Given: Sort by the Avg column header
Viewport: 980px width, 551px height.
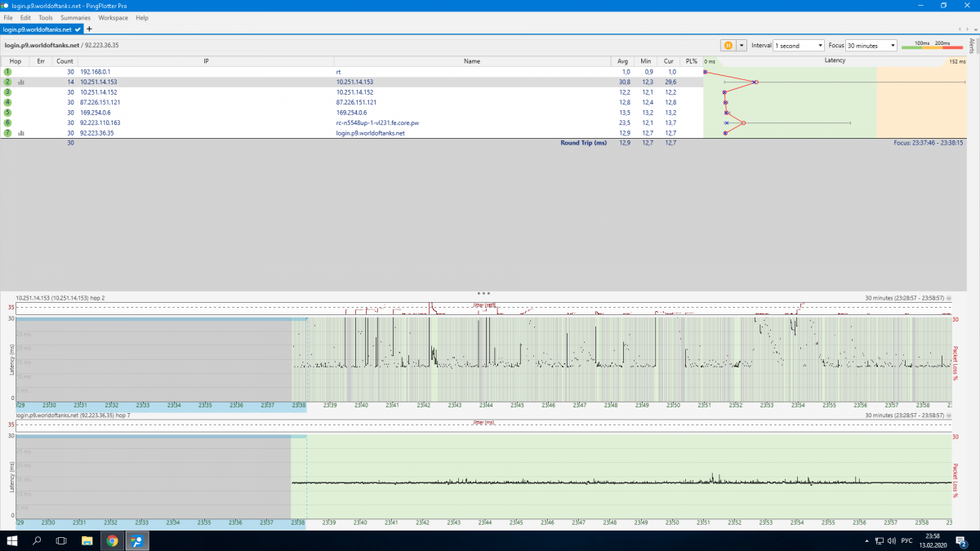Looking at the screenshot, I should tap(622, 61).
